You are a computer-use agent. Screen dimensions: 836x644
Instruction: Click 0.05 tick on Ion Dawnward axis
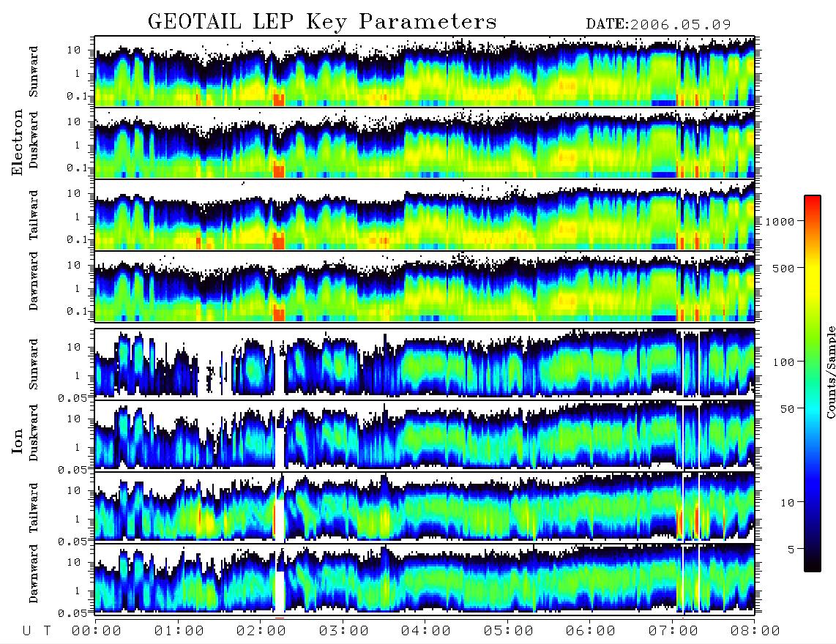(72, 613)
